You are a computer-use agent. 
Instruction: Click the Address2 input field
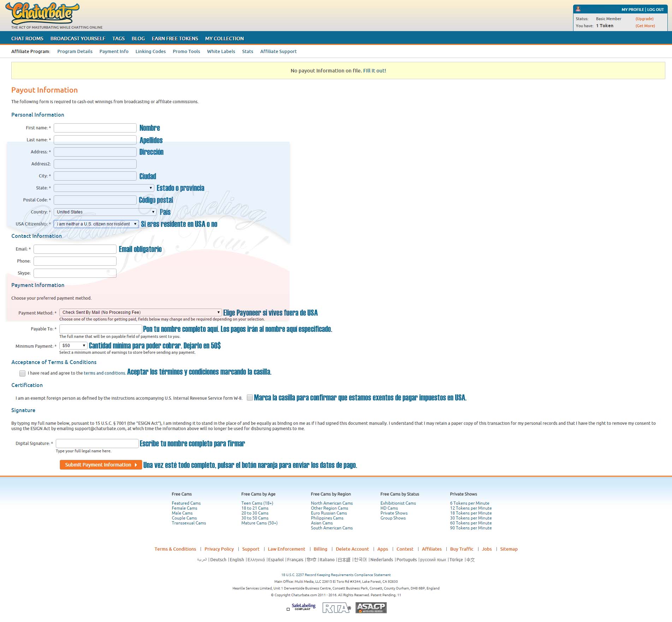coord(95,164)
